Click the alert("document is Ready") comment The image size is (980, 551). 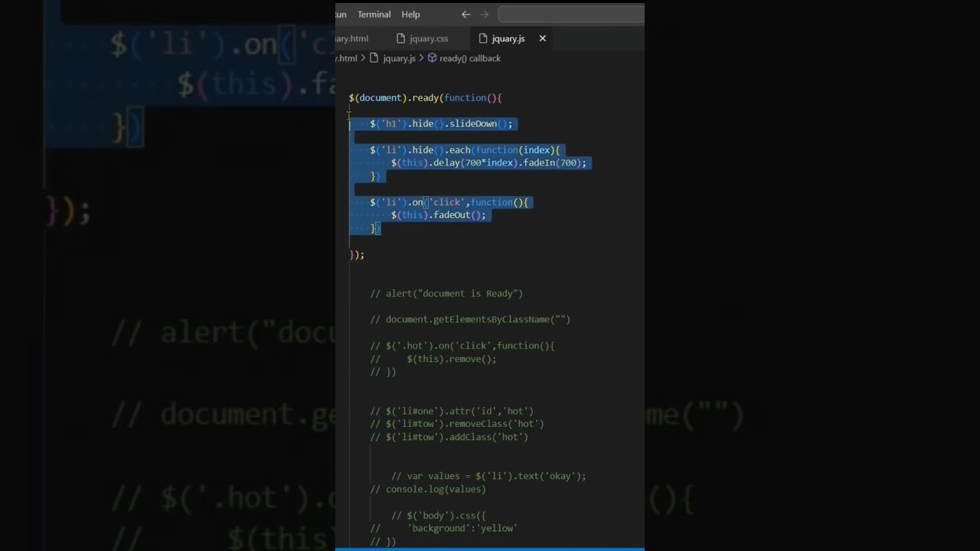coord(446,293)
